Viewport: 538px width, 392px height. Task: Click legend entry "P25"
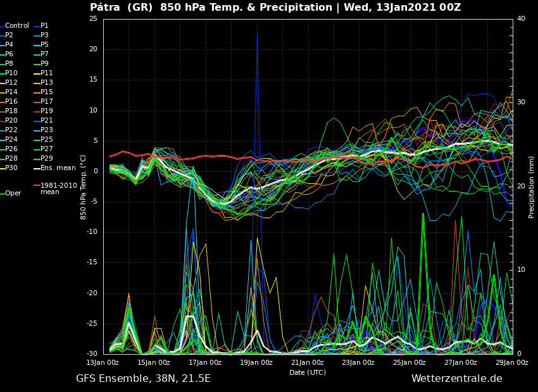[44, 140]
